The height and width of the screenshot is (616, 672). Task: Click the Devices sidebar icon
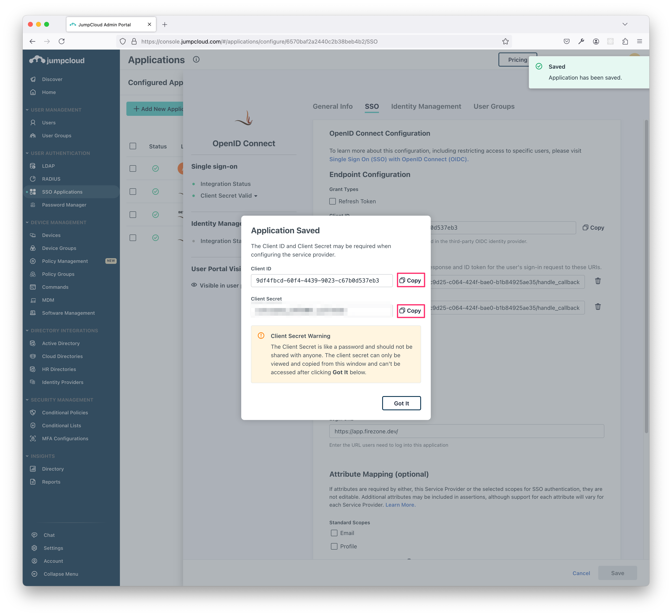(x=33, y=235)
